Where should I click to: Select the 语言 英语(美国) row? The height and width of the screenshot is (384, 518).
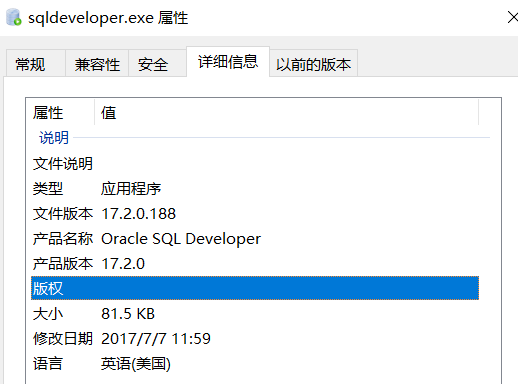click(255, 364)
